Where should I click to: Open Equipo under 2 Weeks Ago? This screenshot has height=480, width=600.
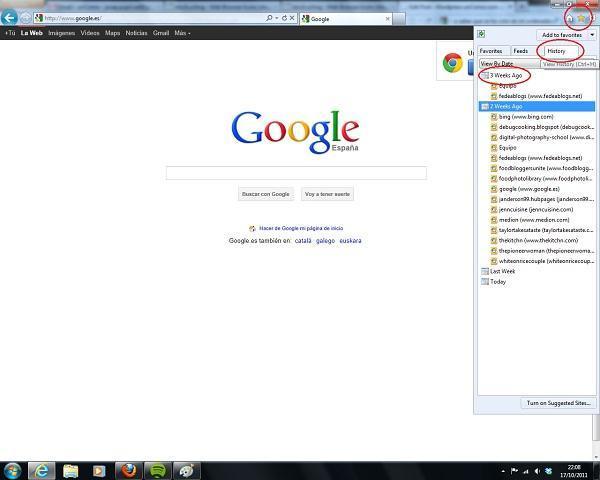tap(504, 147)
